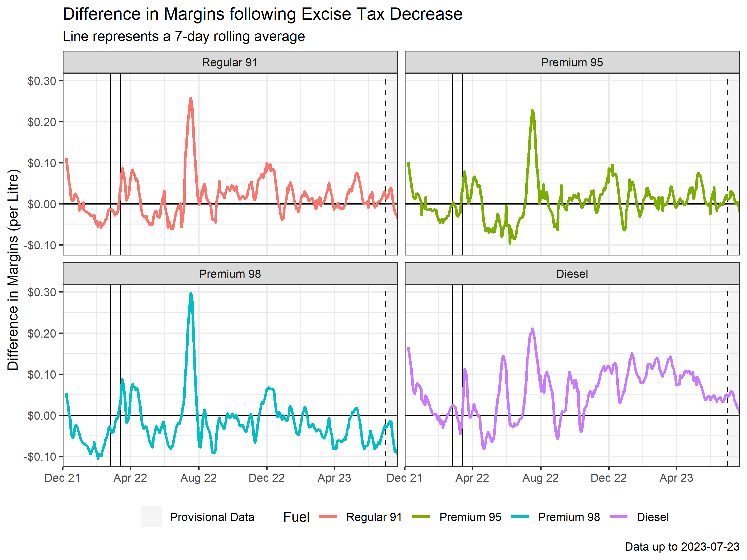Click the chart title 'Difference in Margins following Excise Tax Decrease'
The width and height of the screenshot is (747, 560).
tap(263, 14)
